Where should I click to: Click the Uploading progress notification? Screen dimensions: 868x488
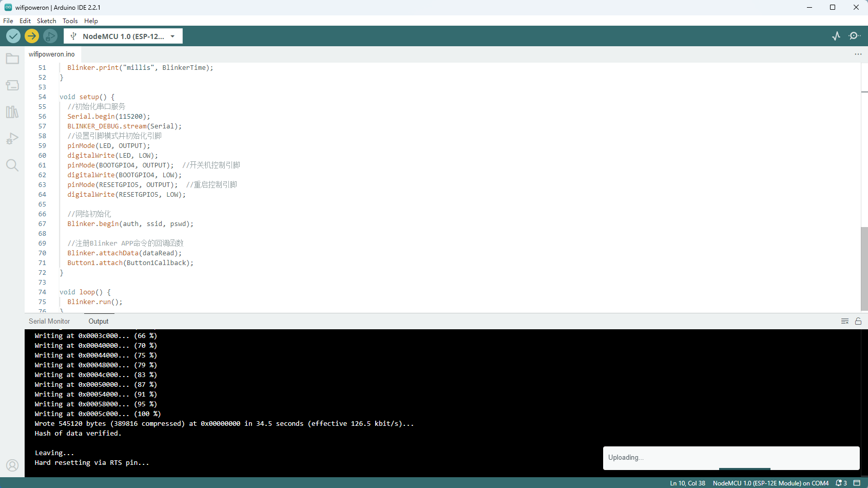click(x=731, y=458)
